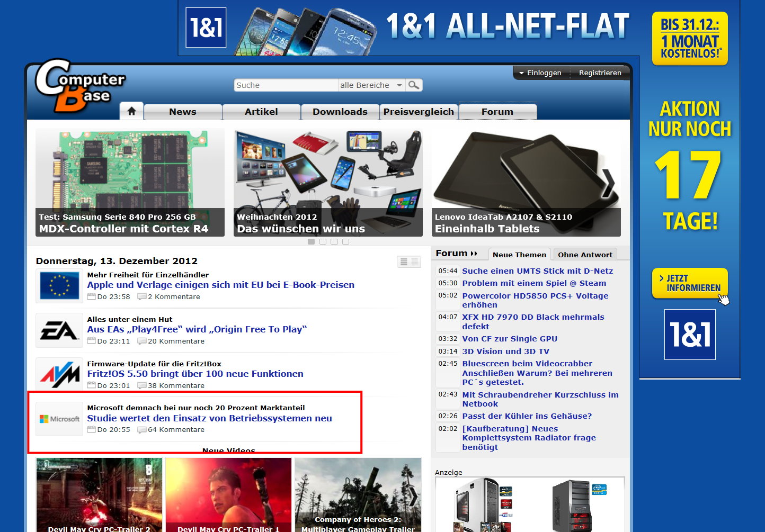Open the 'alle Bereiche' search scope dropdown
This screenshot has height=532, width=765.
[372, 85]
